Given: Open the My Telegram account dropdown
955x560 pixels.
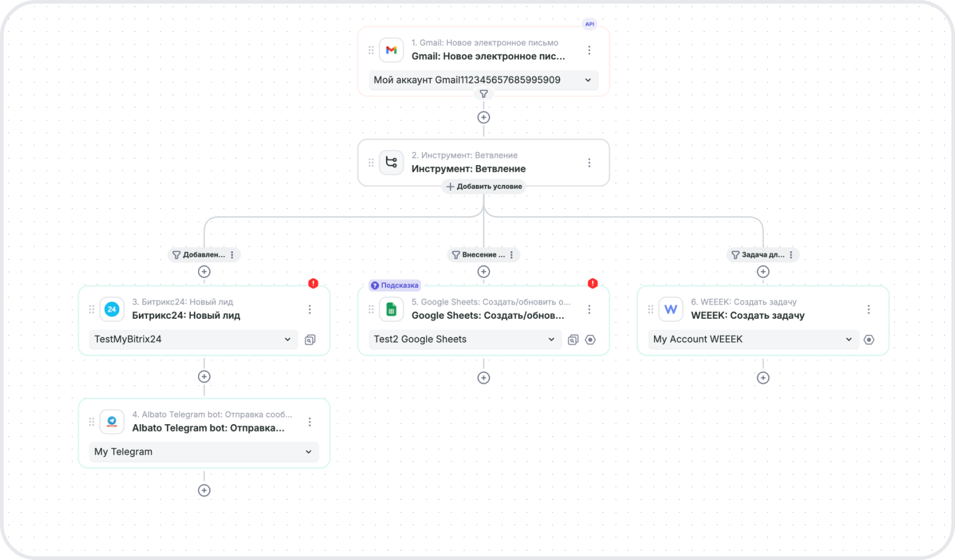Looking at the screenshot, I should click(x=308, y=452).
